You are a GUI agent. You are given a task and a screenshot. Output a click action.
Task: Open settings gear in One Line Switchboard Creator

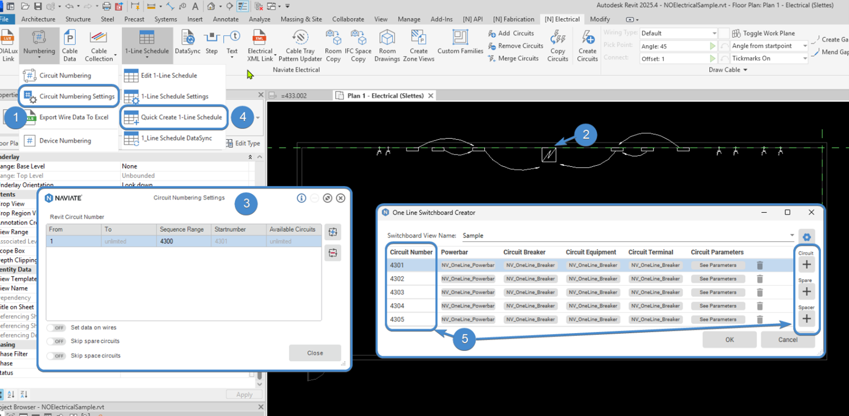[807, 237]
